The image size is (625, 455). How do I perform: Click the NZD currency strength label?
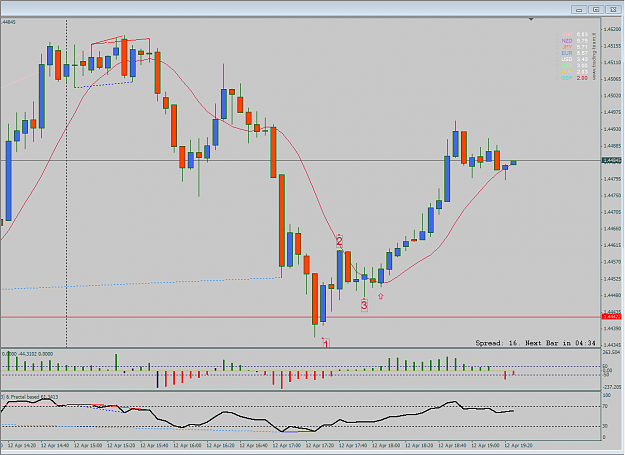click(566, 41)
